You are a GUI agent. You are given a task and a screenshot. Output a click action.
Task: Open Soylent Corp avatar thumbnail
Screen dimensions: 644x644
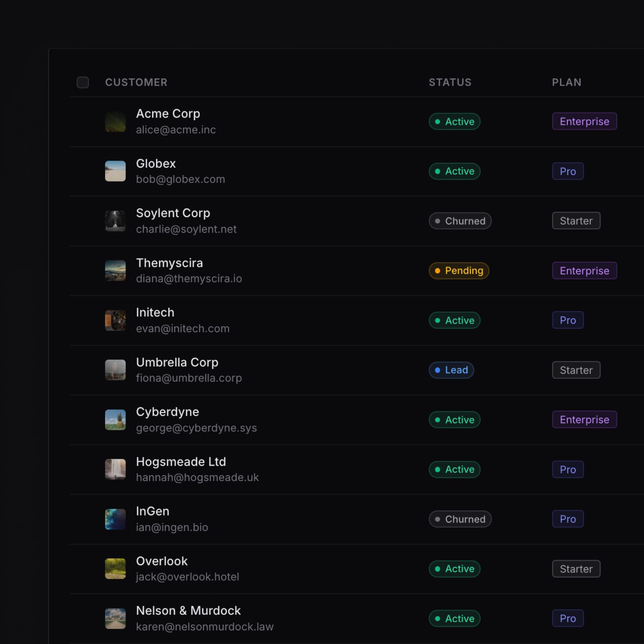click(115, 221)
